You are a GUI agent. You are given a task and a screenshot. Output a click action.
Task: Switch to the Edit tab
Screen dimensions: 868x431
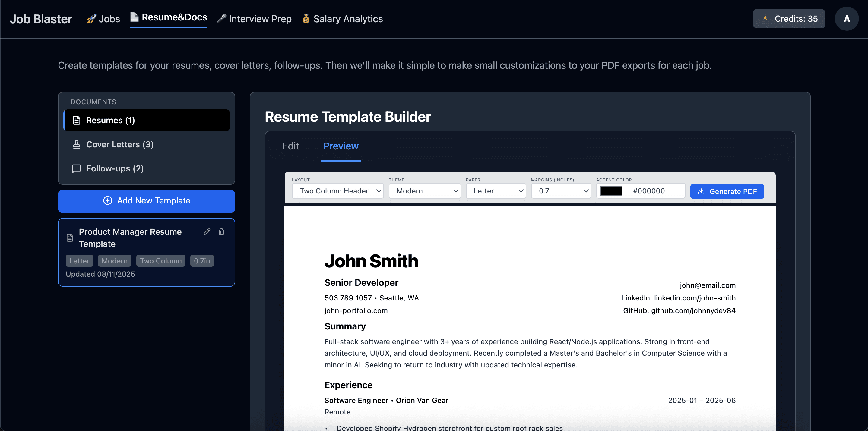point(290,146)
